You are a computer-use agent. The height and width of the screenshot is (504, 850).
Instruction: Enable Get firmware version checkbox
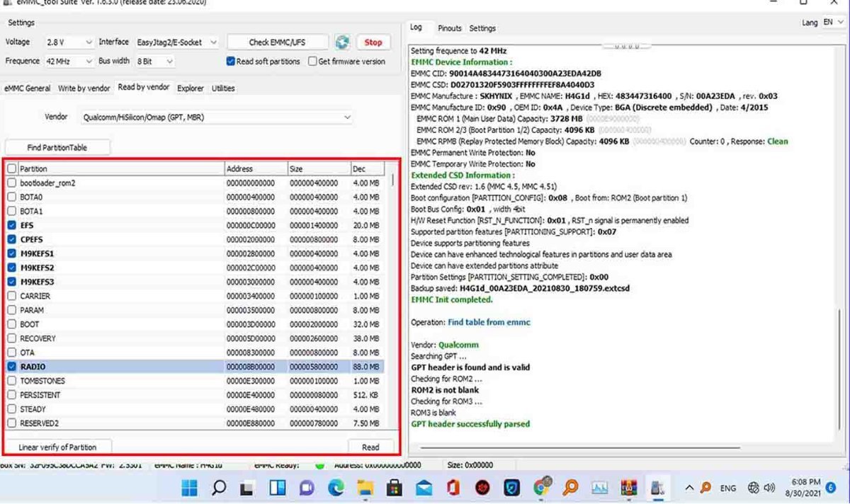pyautogui.click(x=312, y=62)
